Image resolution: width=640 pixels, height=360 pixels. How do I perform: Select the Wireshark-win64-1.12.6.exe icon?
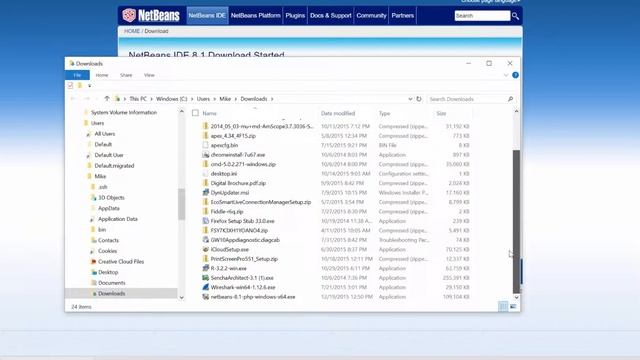tap(206, 287)
